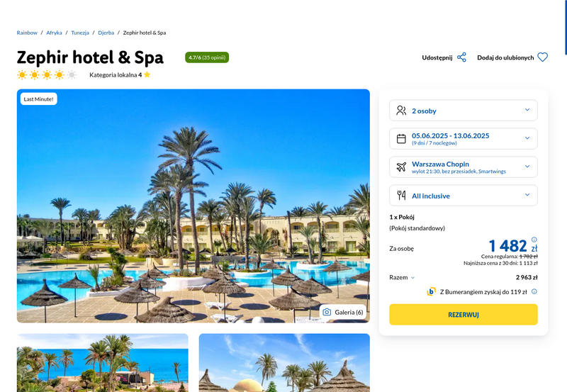
Task: Click the cutlery icon in the All inclusive selector
Action: [x=401, y=196]
